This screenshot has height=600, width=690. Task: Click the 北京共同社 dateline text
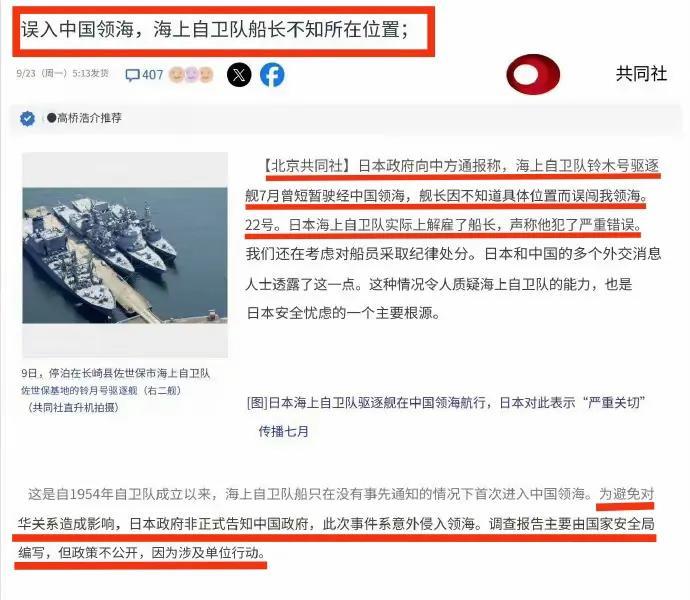[307, 166]
